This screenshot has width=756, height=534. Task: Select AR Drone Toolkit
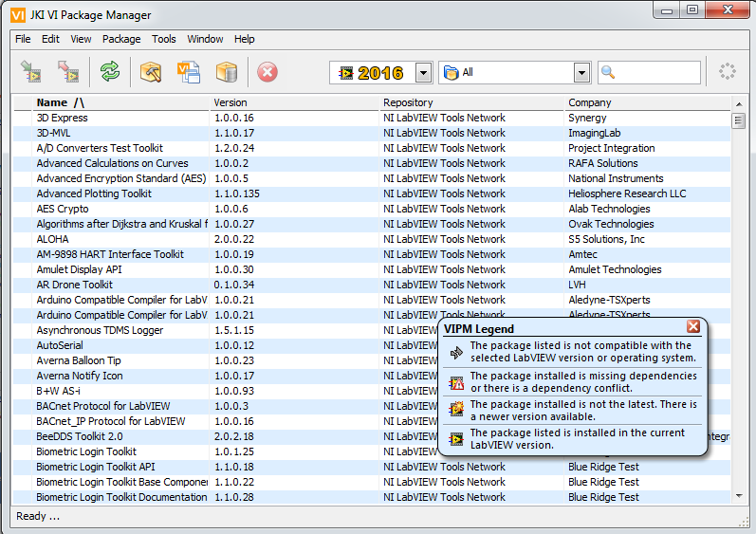point(371,285)
